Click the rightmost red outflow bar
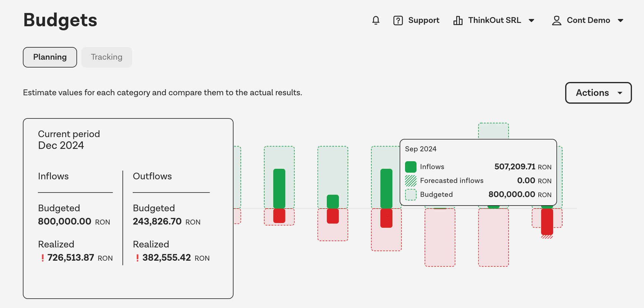 pos(547,222)
